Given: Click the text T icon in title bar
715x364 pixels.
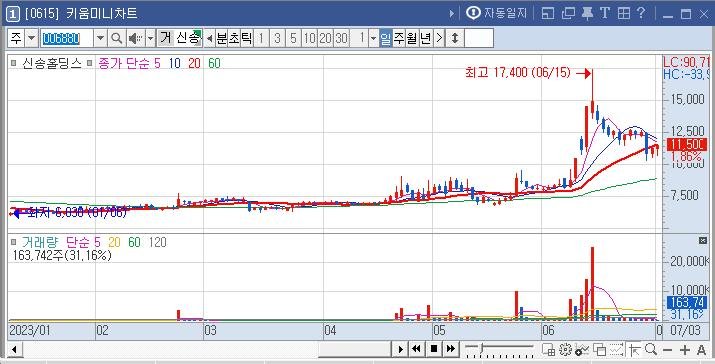Looking at the screenshot, I should [605, 13].
